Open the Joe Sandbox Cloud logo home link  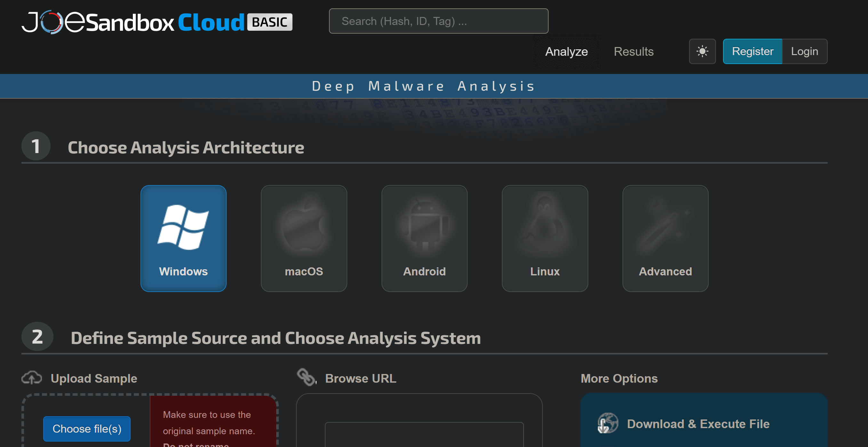click(x=157, y=22)
